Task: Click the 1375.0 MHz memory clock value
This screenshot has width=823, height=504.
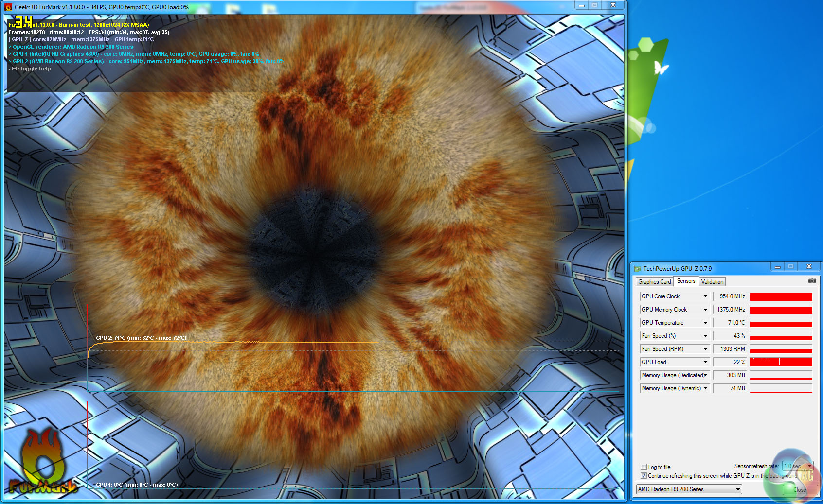Action: click(730, 310)
